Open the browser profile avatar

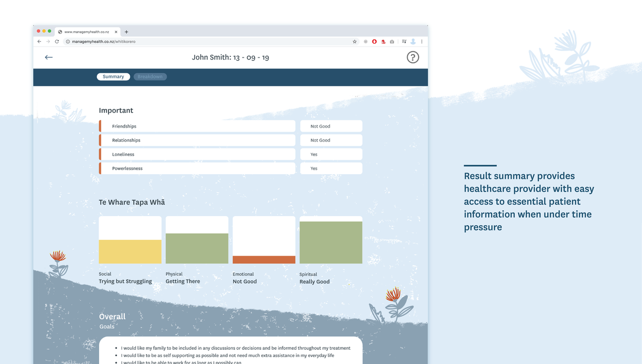(x=413, y=42)
